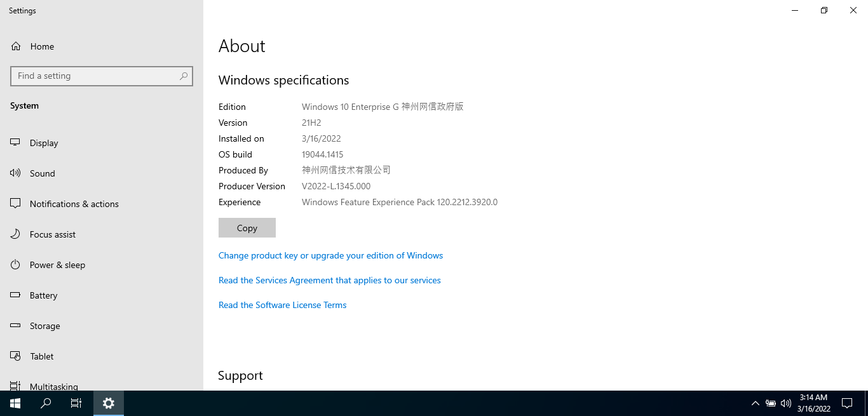Click the Settings gear on taskbar
Viewport: 868px width, 416px height.
click(x=109, y=403)
